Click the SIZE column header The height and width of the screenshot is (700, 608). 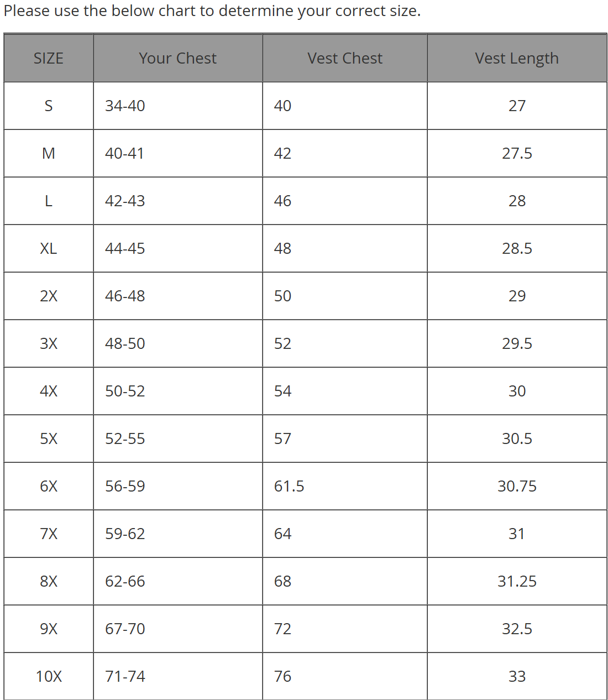[x=49, y=58]
